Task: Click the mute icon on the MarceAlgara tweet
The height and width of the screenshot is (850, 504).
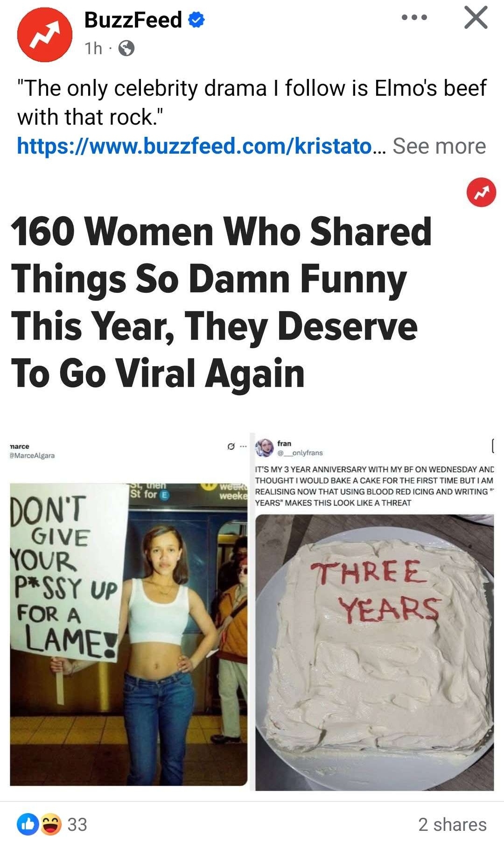Action: coord(231,446)
